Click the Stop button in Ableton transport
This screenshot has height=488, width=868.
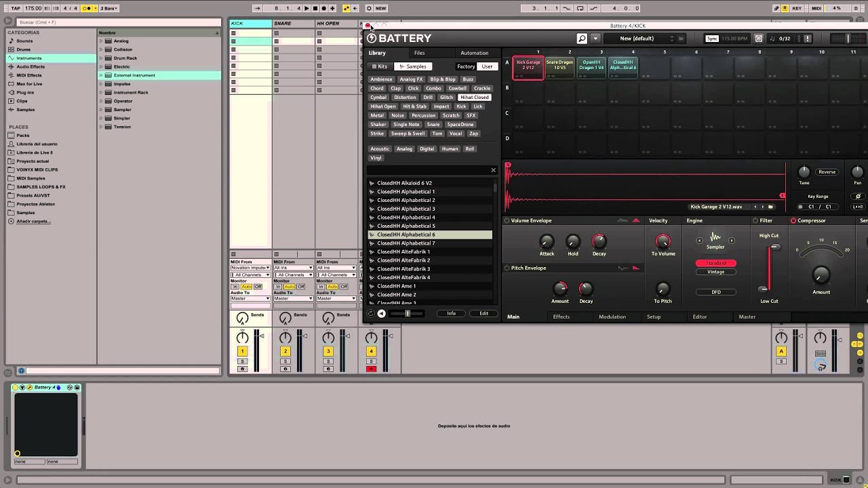(315, 8)
